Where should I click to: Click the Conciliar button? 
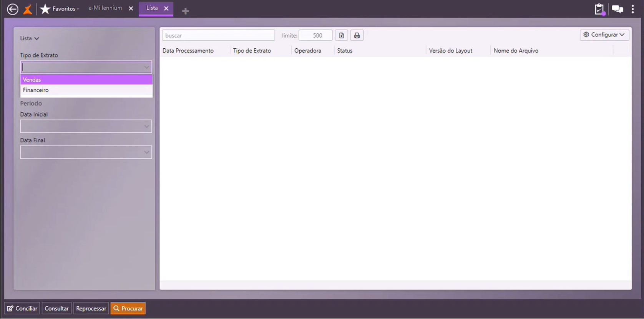click(x=22, y=308)
